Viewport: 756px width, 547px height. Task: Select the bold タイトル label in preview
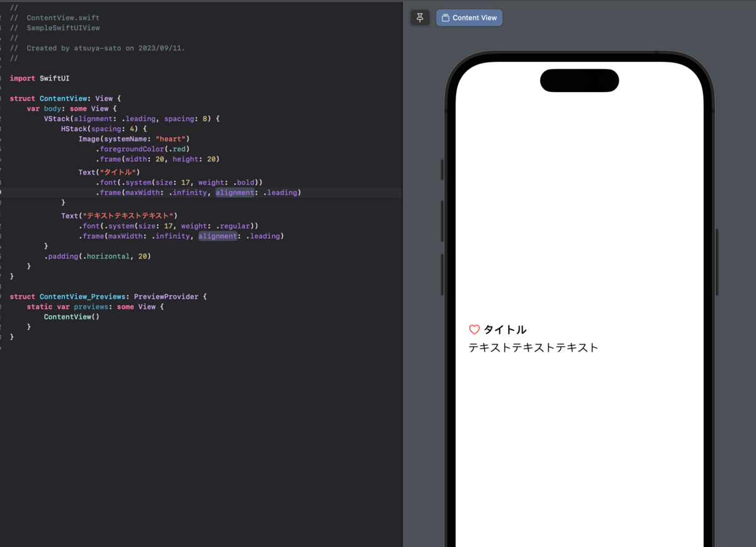click(x=505, y=330)
